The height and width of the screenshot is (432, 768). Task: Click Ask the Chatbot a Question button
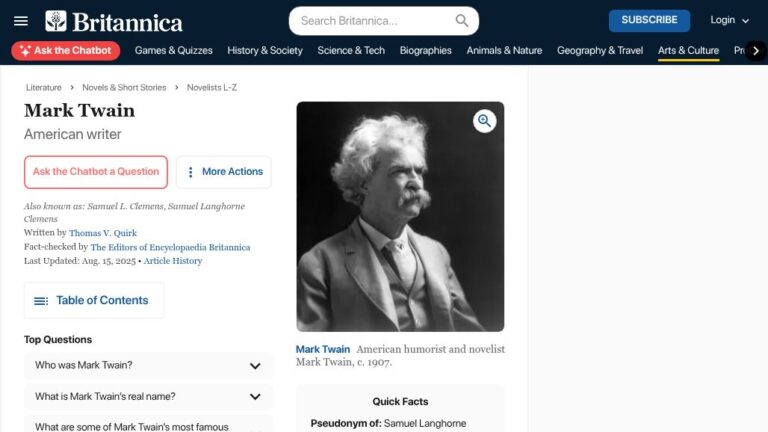point(96,172)
